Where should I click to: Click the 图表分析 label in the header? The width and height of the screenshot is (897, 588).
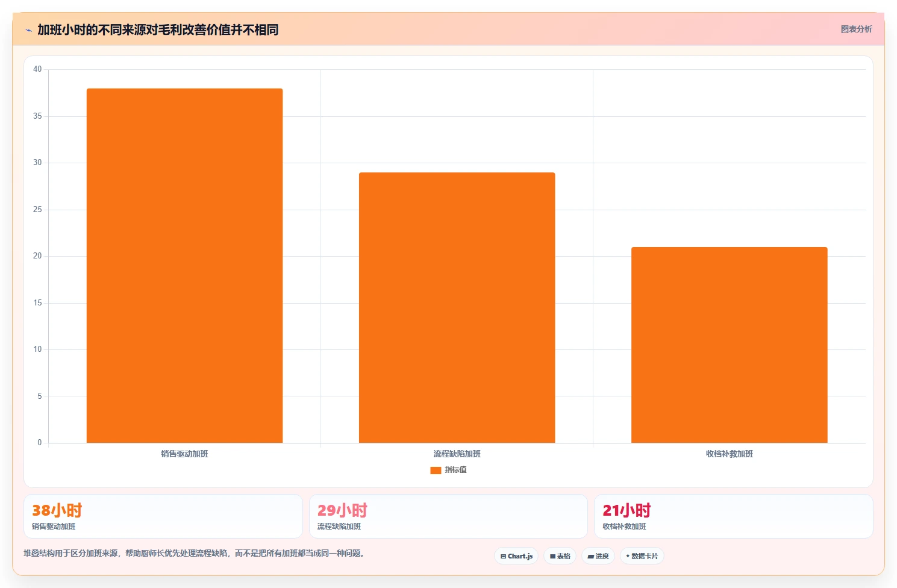coord(856,29)
